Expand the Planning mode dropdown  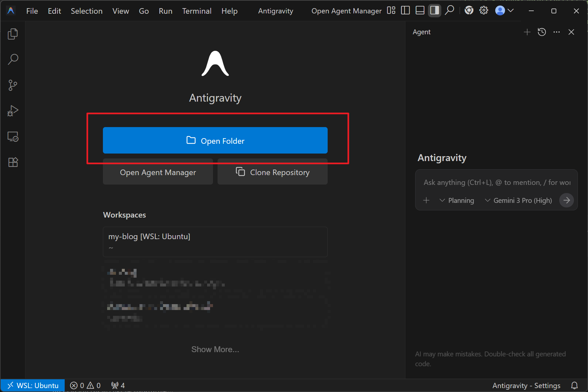(x=457, y=200)
